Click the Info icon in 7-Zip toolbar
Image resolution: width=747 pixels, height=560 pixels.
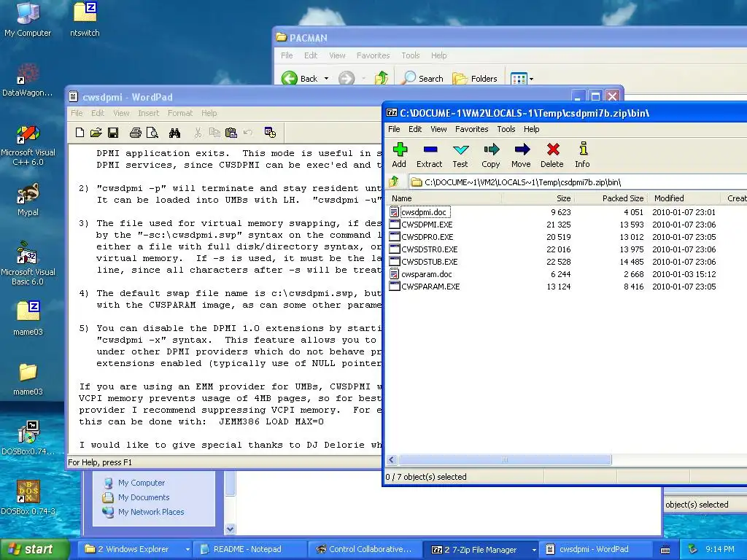[582, 155]
